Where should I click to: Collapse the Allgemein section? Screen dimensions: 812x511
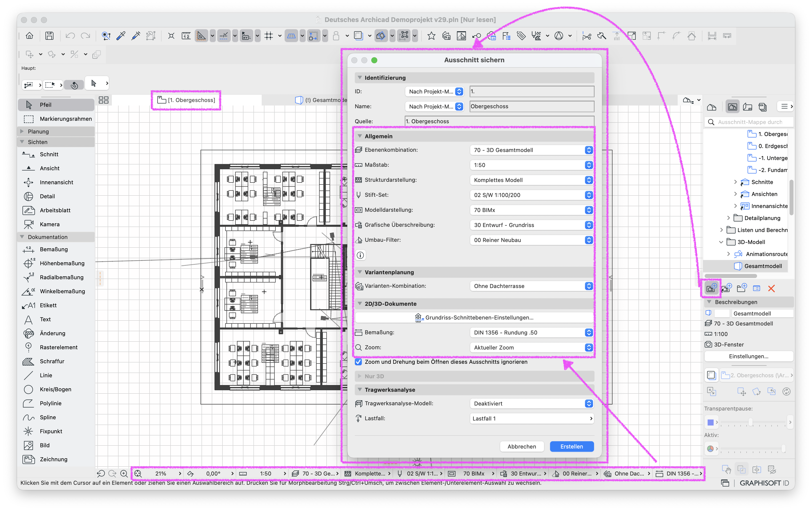pos(360,136)
